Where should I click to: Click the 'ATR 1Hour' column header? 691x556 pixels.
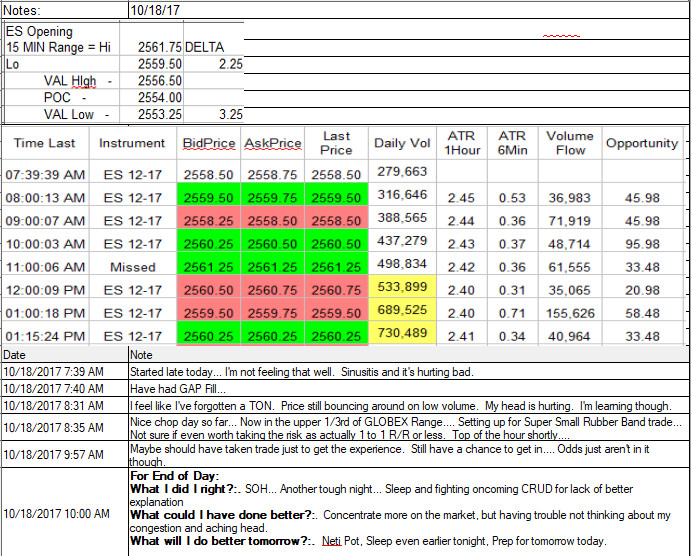[461, 143]
